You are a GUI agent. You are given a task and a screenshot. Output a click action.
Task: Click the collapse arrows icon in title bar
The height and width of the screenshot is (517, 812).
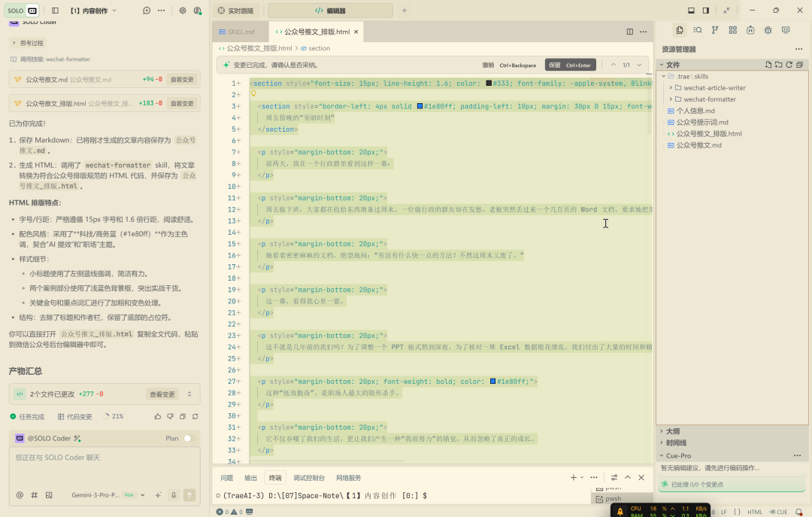pyautogui.click(x=727, y=11)
